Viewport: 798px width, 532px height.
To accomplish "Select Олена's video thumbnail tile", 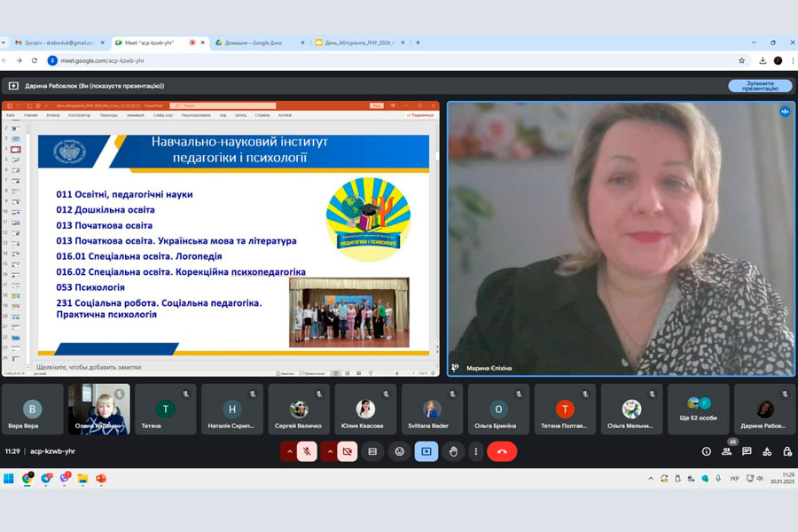I will (99, 409).
